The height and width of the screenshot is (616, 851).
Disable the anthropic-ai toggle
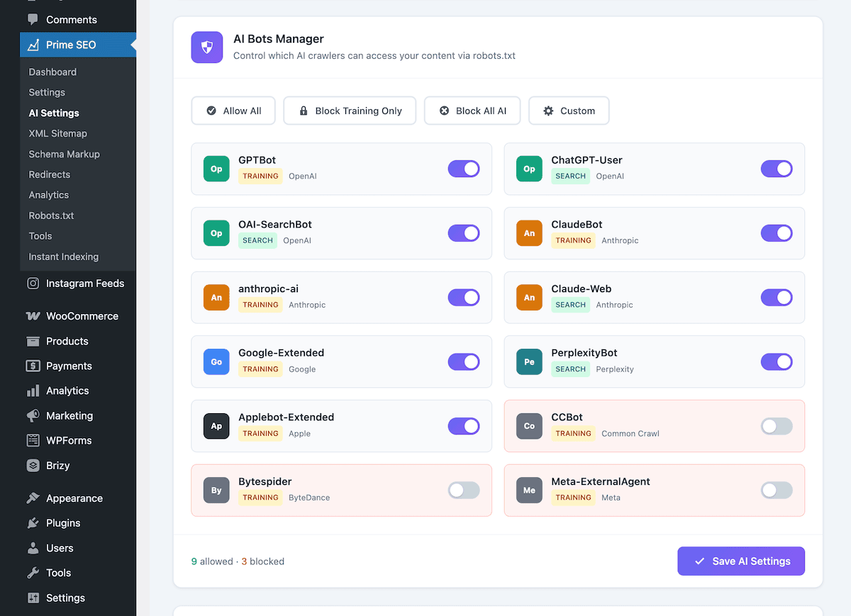[464, 297]
